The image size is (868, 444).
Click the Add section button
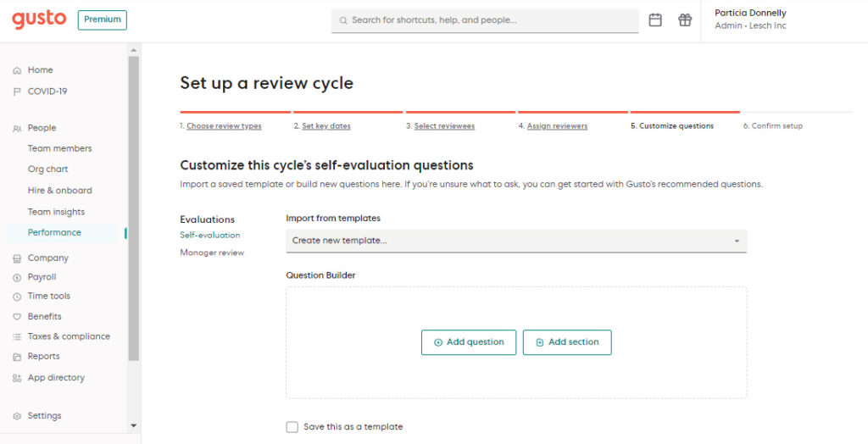point(567,342)
